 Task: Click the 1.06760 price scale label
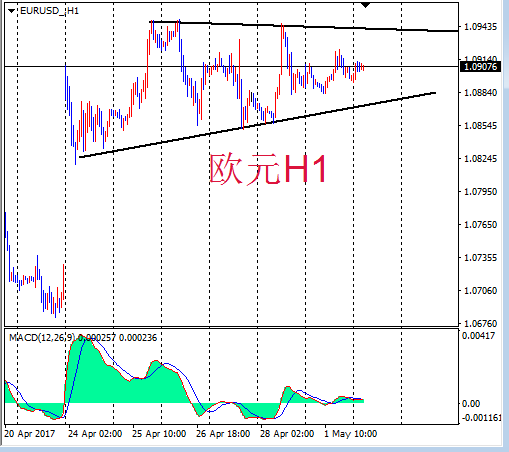tap(480, 323)
